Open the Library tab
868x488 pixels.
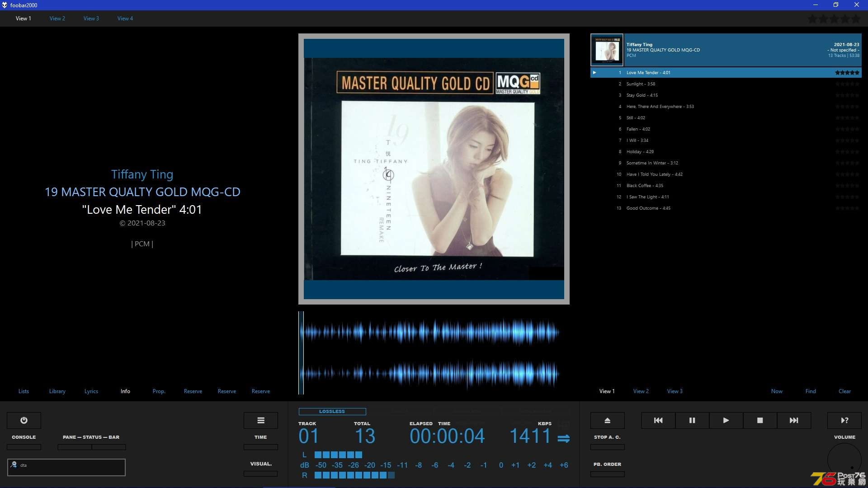click(57, 391)
